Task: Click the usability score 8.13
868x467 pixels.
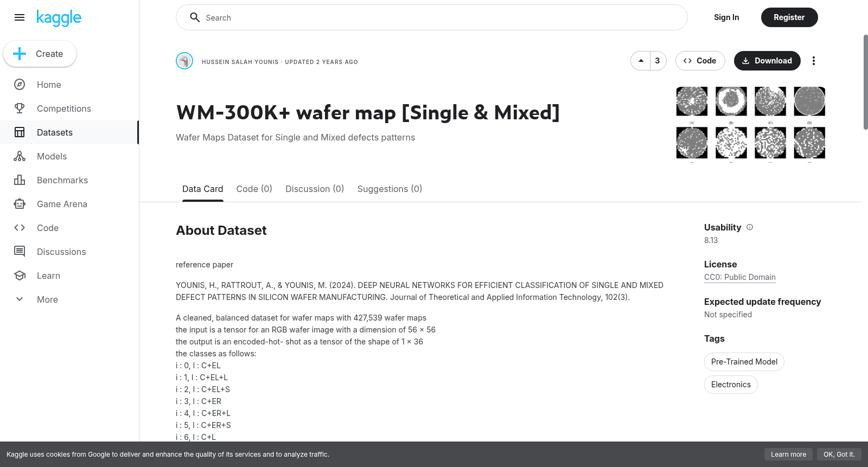Action: [x=711, y=240]
